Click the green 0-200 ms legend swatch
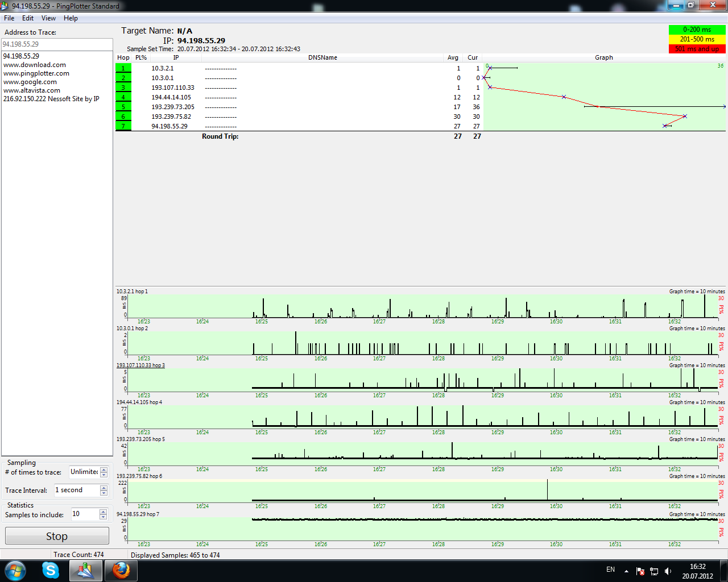Screen dimensions: 728x582 (697, 30)
